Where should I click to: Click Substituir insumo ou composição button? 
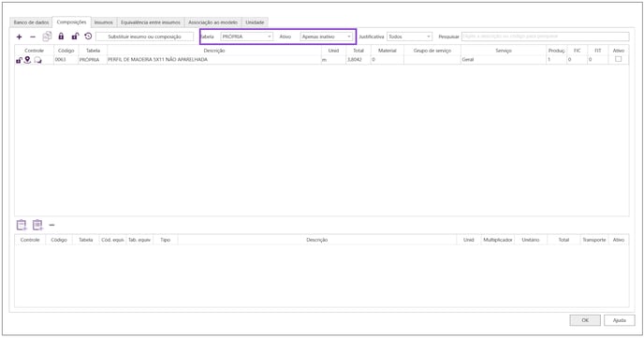[x=144, y=37]
